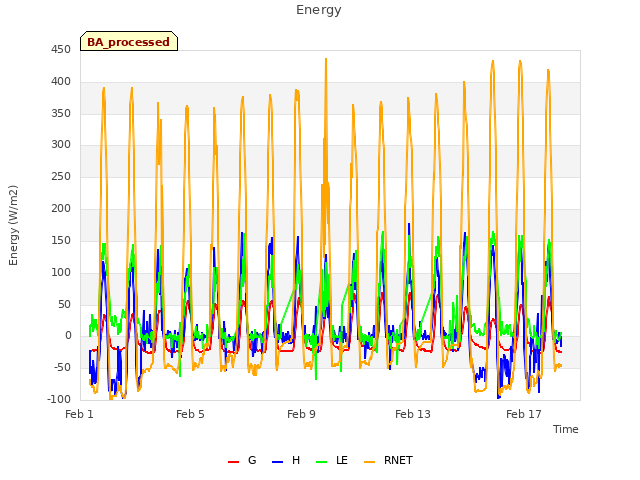Click the 400 y-axis tick label

(x=61, y=82)
